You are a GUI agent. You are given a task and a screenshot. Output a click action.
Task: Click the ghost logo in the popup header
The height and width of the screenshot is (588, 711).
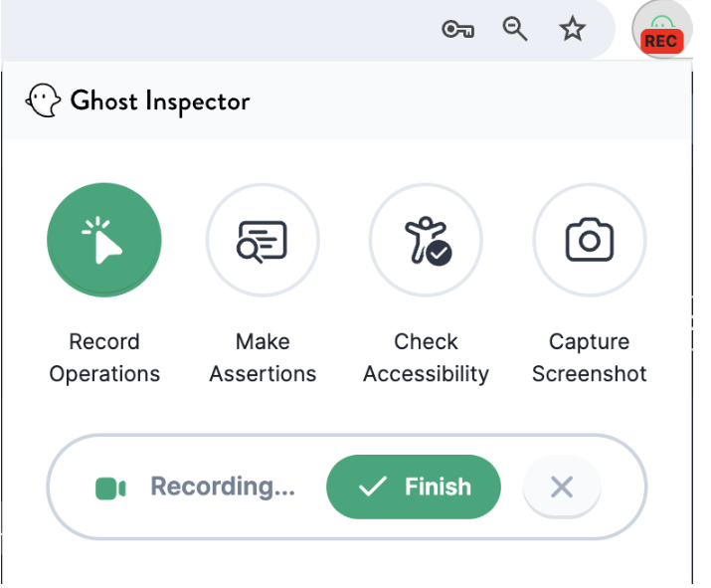tap(43, 100)
